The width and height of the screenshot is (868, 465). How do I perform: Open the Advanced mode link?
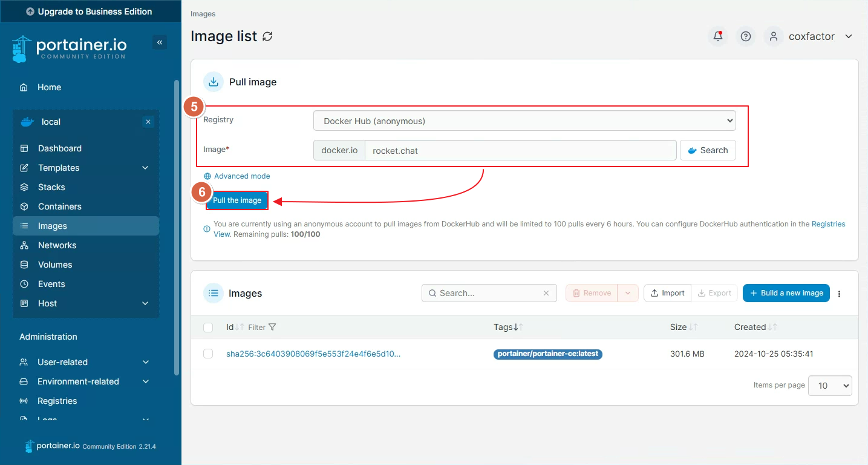click(x=242, y=176)
